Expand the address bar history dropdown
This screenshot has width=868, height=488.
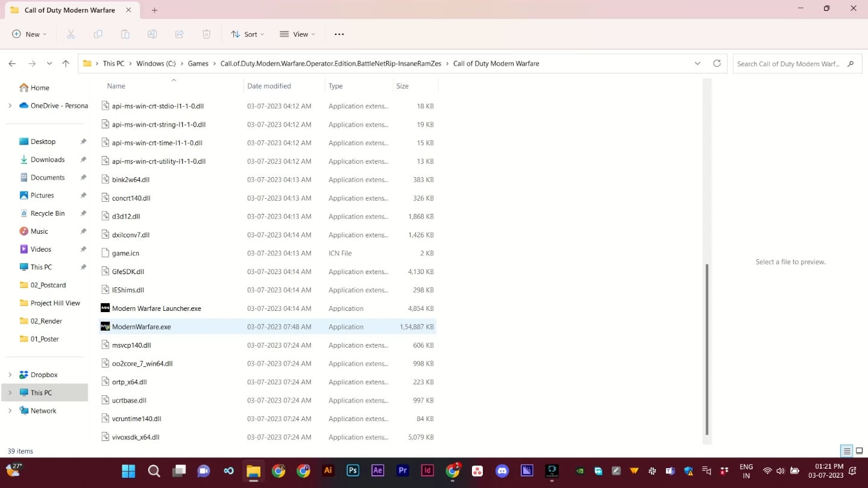click(697, 63)
